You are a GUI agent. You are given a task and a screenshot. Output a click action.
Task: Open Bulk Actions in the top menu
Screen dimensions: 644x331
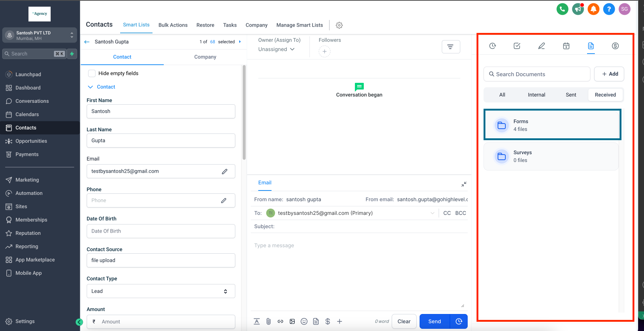(173, 25)
